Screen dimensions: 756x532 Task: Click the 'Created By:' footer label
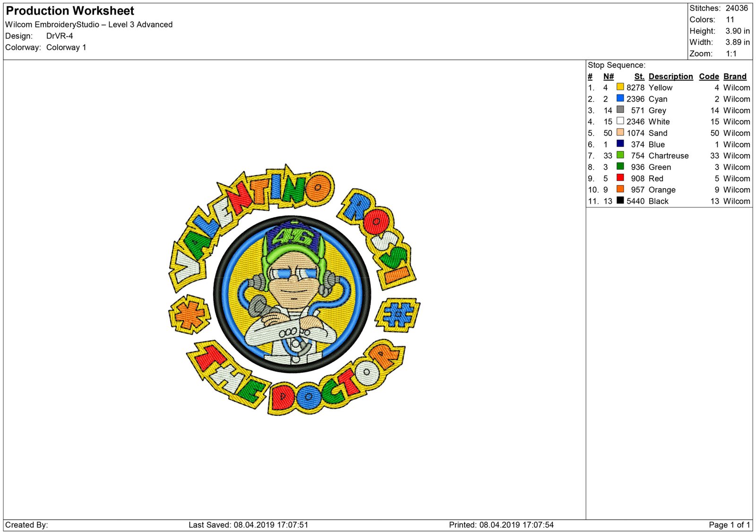(x=26, y=525)
